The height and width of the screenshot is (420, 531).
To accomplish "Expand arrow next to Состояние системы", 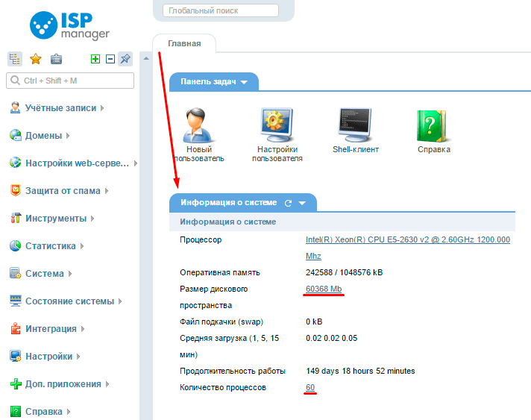I will 120,301.
